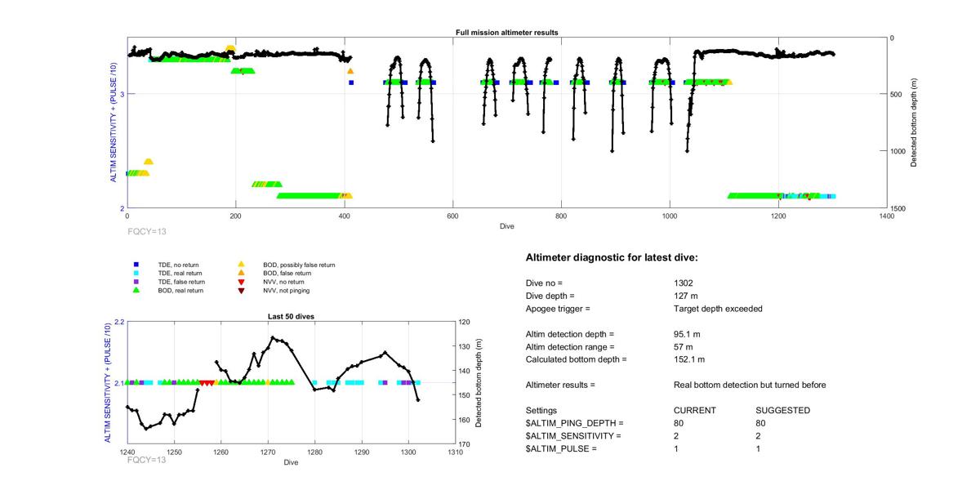Viewport: 980px width, 499px height.
Task: Click the current $ALTIM_SENSITIVITY value
Action: (x=676, y=436)
